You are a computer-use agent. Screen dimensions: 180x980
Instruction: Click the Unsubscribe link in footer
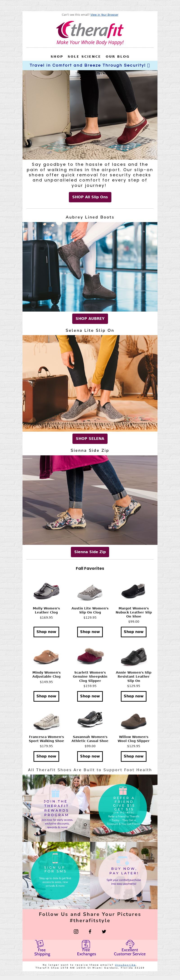[x=126, y=965]
